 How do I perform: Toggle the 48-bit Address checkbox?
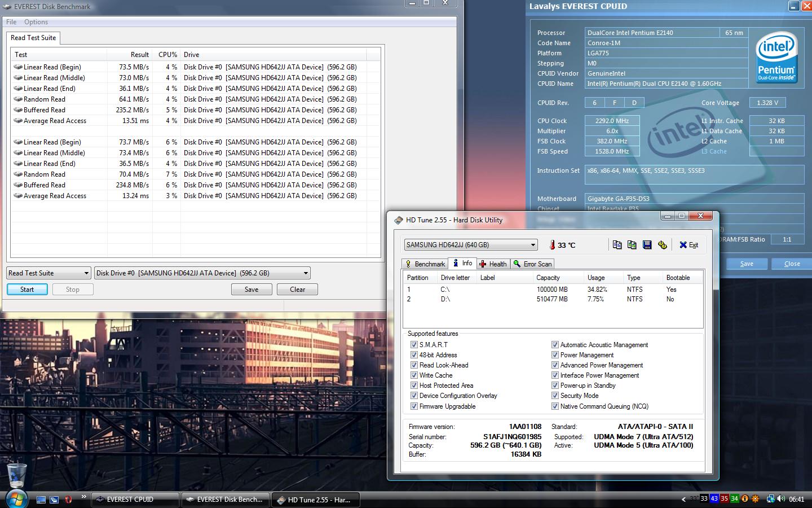coord(414,354)
